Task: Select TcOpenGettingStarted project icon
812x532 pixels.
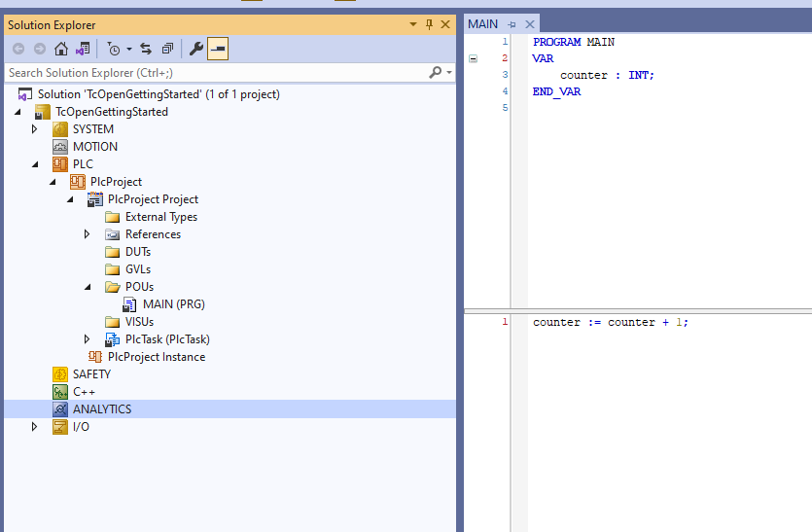Action: [43, 112]
